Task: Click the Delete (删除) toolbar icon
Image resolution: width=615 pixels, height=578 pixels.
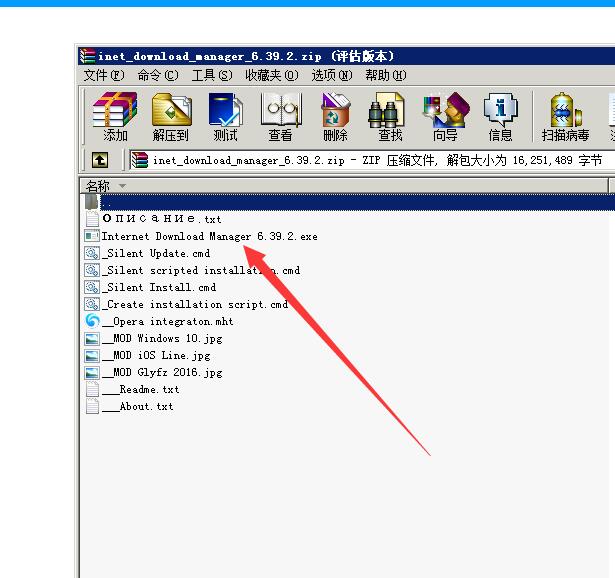Action: point(335,117)
